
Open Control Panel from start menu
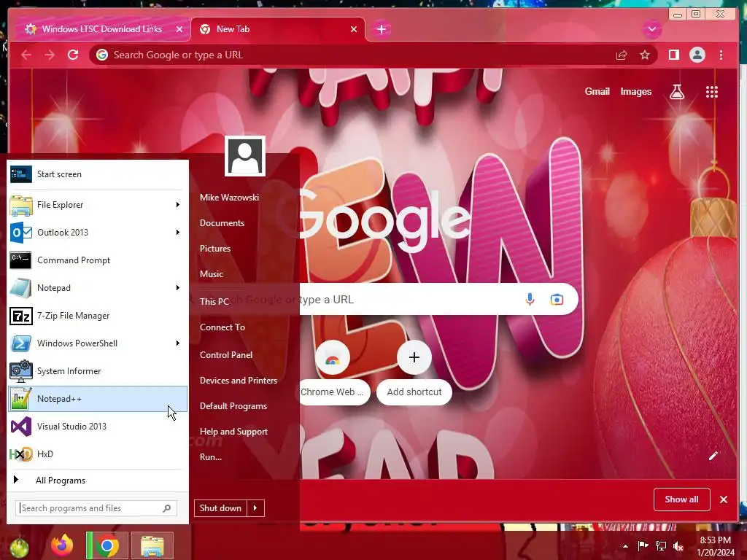(226, 355)
